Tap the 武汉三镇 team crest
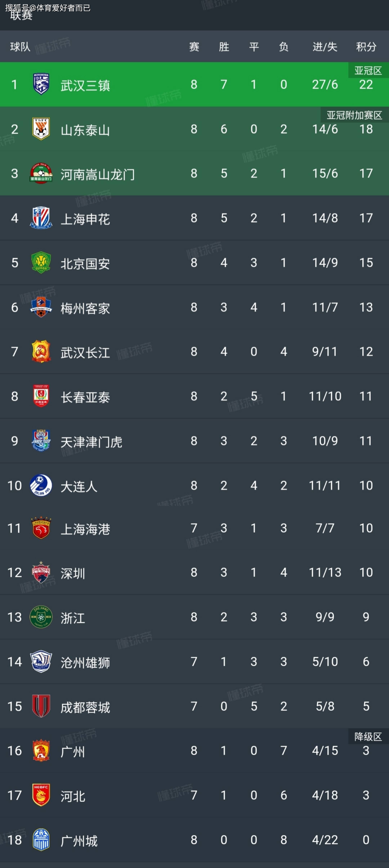Image resolution: width=389 pixels, height=868 pixels. 41,84
